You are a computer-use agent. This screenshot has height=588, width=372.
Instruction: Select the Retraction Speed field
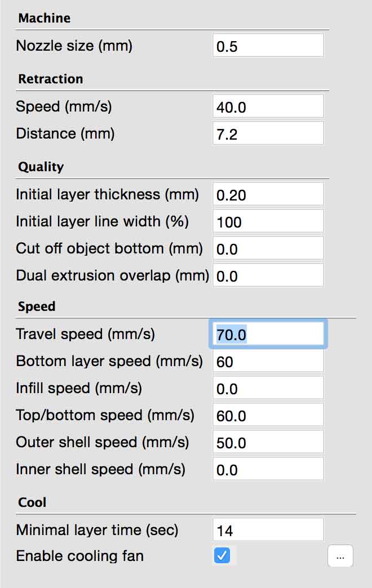pyautogui.click(x=268, y=106)
